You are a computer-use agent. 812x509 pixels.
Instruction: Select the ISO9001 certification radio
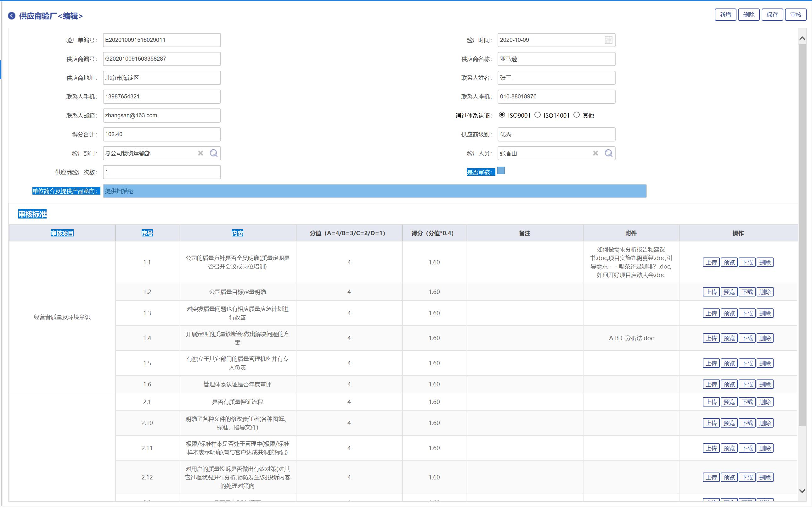502,115
